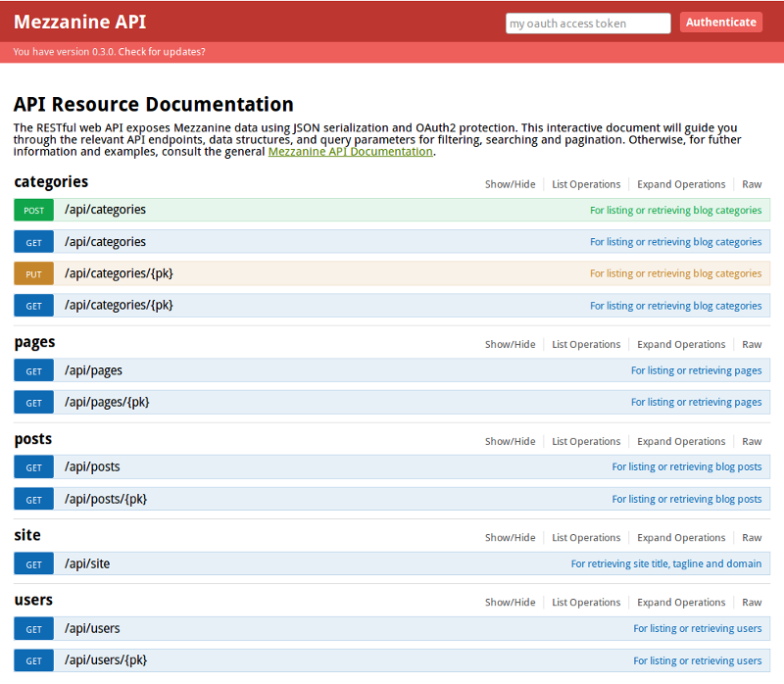Open the Raw view for users
This screenshot has height=684, width=784.
752,602
